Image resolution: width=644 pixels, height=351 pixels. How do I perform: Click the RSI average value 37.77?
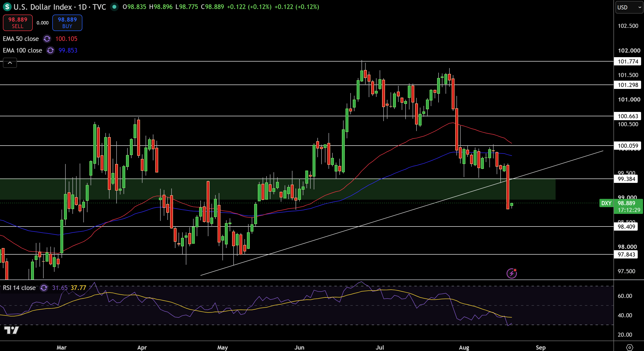point(78,288)
